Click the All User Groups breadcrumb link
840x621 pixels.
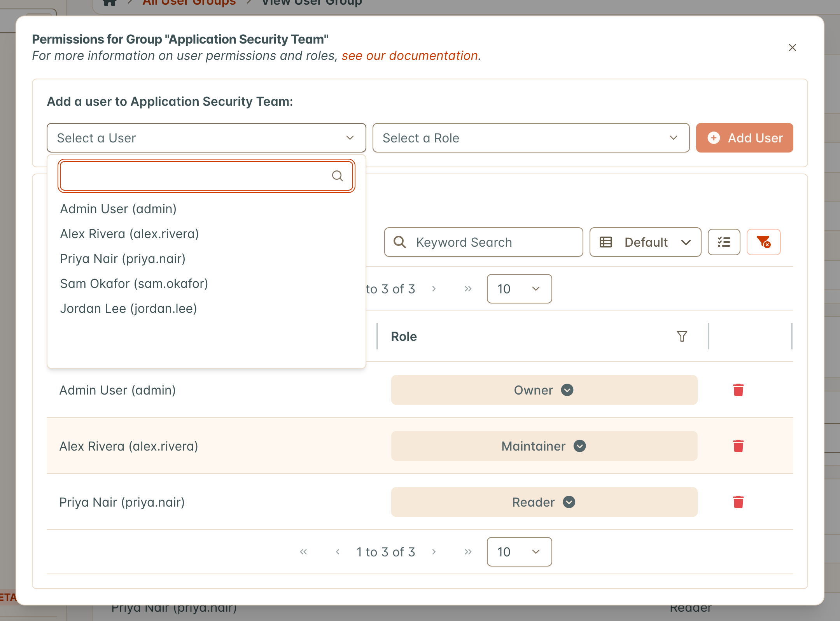point(189,2)
